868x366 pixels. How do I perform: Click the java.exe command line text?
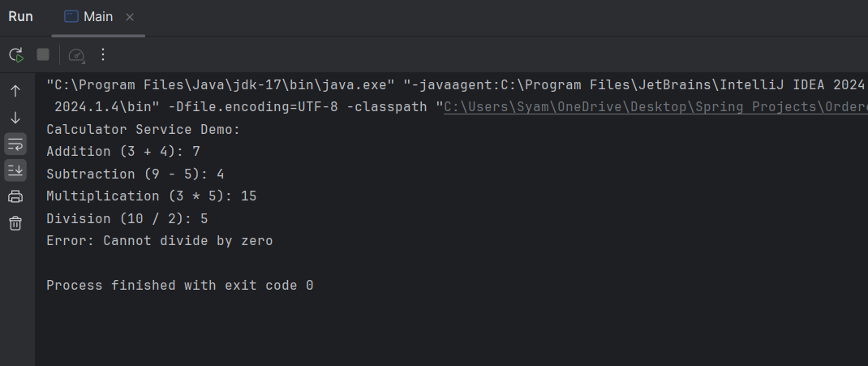[221, 84]
